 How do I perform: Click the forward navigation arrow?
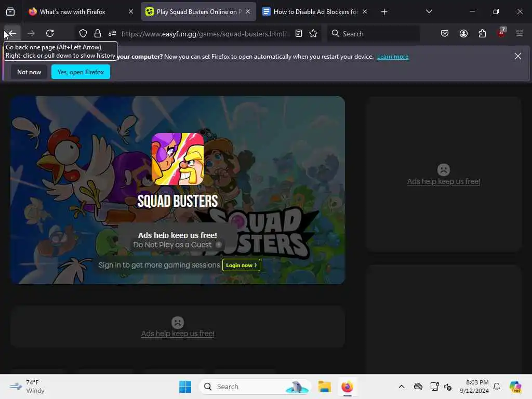tap(31, 33)
